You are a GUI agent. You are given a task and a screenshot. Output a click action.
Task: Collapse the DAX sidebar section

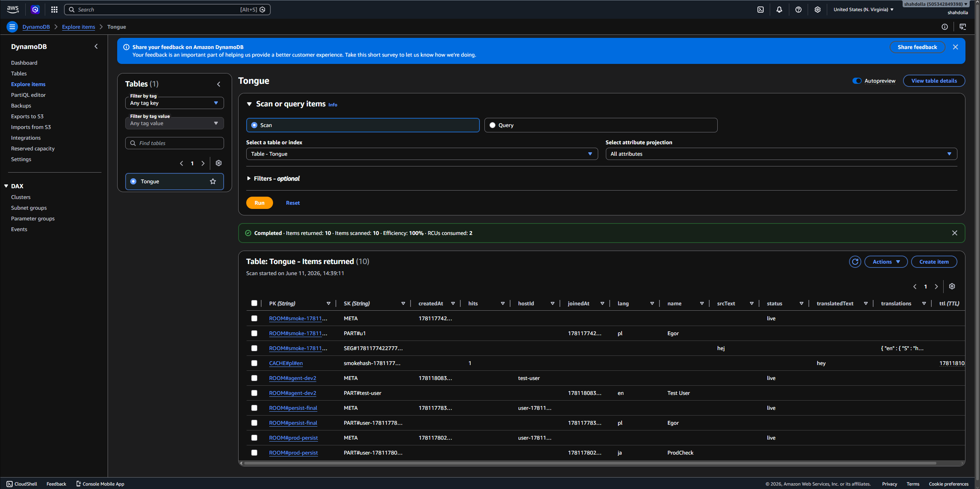6,186
